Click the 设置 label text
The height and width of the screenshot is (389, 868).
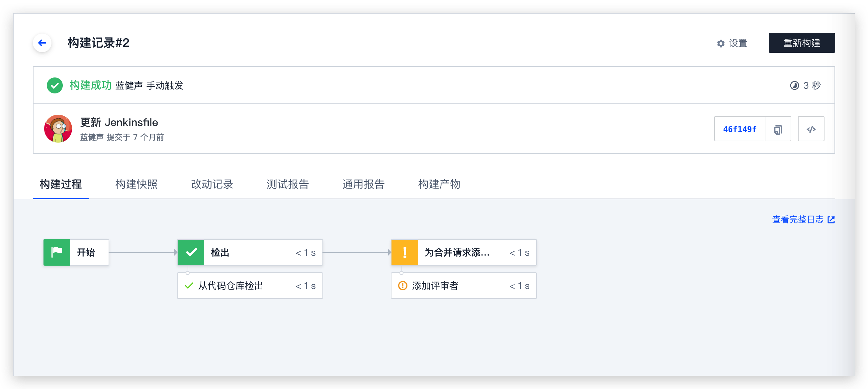coord(738,44)
